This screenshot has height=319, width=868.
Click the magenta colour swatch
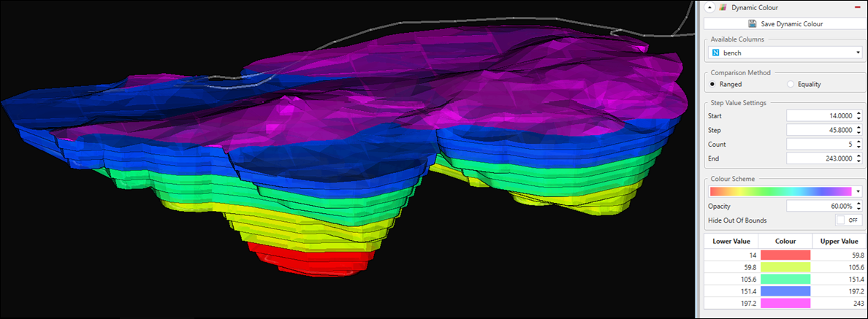pyautogui.click(x=785, y=304)
